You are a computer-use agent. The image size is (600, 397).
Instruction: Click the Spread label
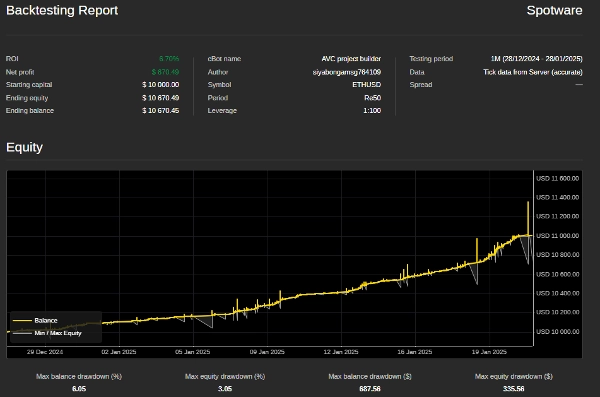(x=421, y=85)
